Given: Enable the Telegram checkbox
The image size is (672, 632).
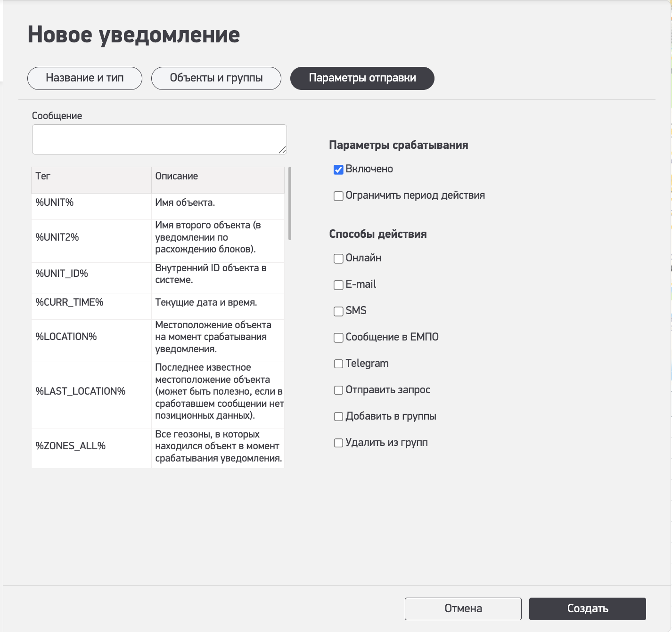Looking at the screenshot, I should tap(338, 364).
